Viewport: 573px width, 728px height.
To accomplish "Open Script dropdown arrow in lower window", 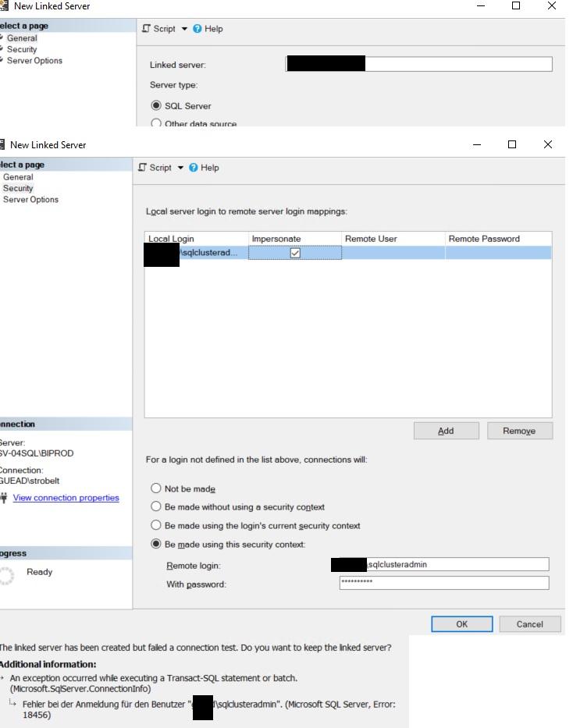I will 180,168.
